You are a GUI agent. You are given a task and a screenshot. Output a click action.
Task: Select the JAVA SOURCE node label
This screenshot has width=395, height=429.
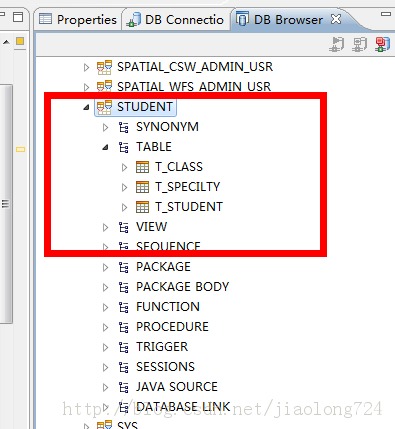177,387
